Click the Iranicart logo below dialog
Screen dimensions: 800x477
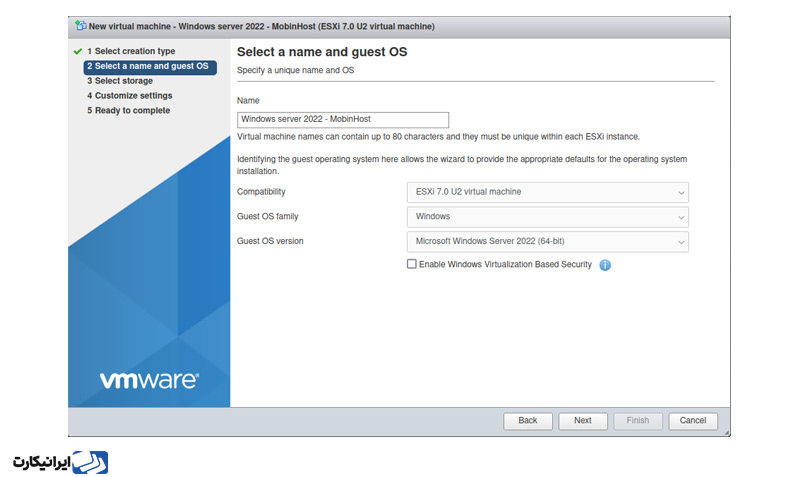tap(61, 462)
